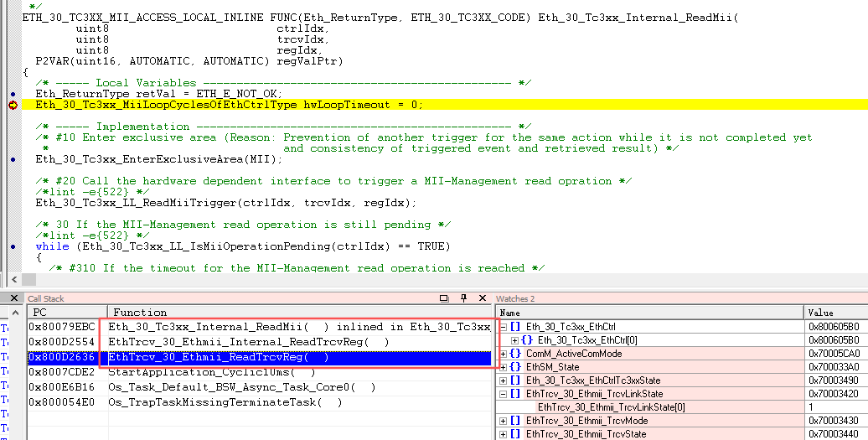The width and height of the screenshot is (868, 440).
Task: Expand the Eth_30_Tc3xx_EthCtrl[0] child node
Action: point(514,340)
